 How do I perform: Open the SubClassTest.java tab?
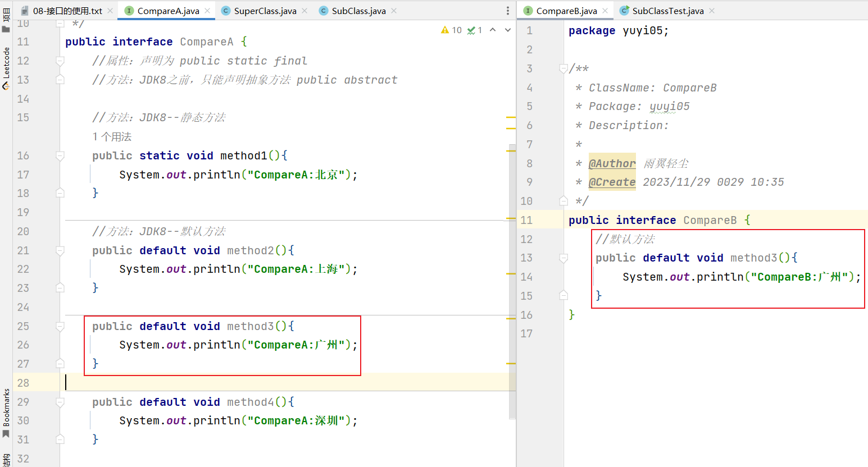pyautogui.click(x=668, y=11)
